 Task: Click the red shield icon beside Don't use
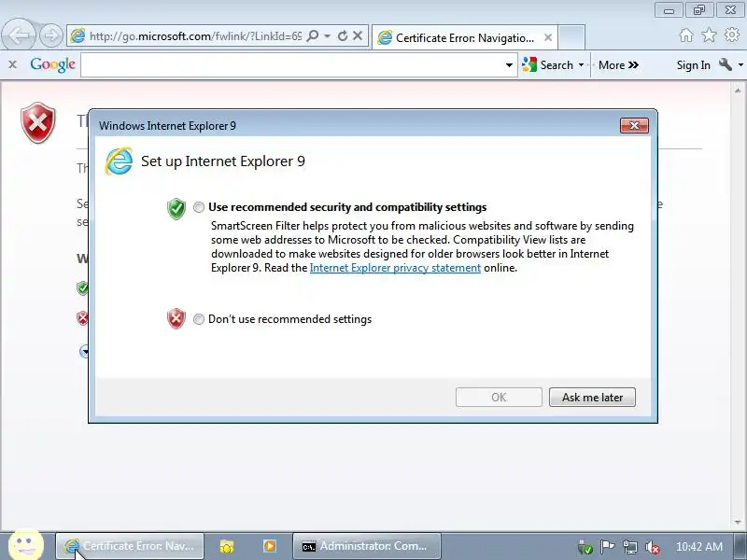(176, 319)
